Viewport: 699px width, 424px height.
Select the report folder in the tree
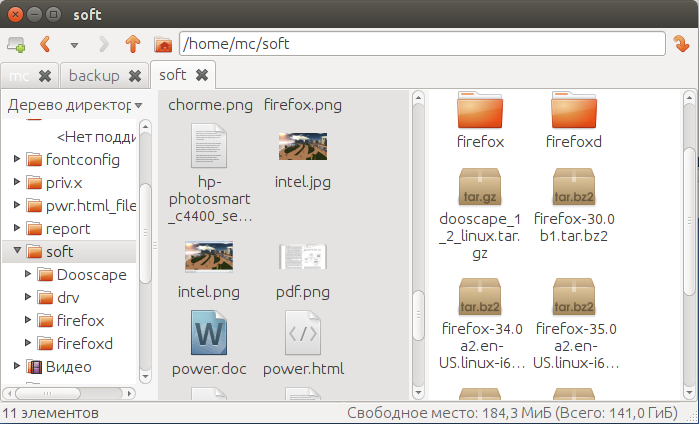(x=68, y=229)
